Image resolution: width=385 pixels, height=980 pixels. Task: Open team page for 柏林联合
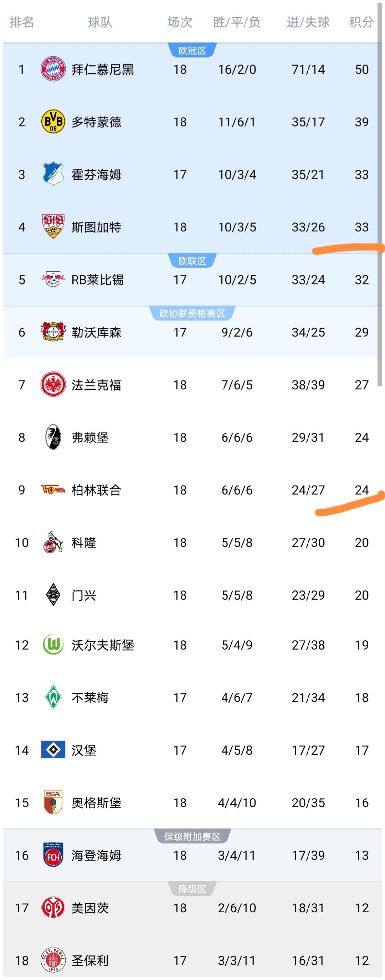point(96,490)
